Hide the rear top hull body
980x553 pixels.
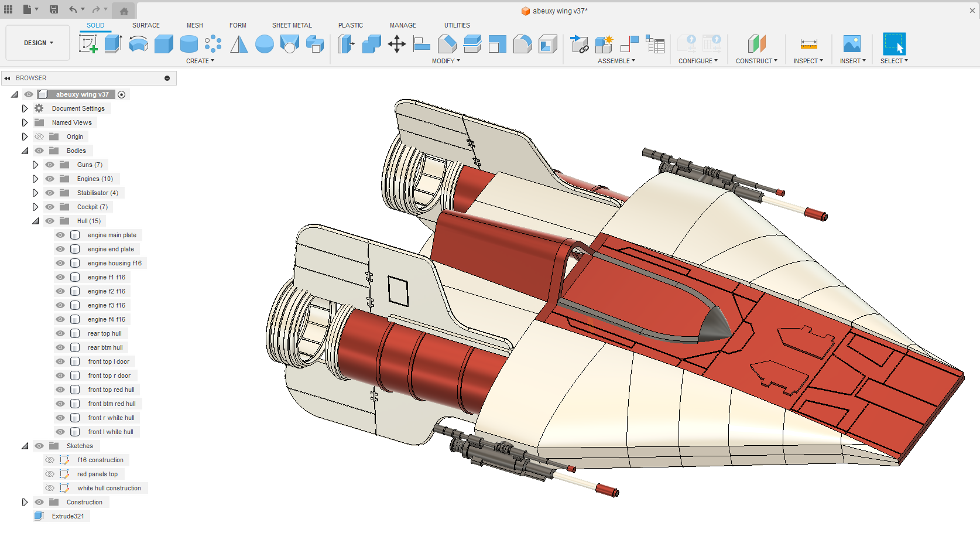60,333
